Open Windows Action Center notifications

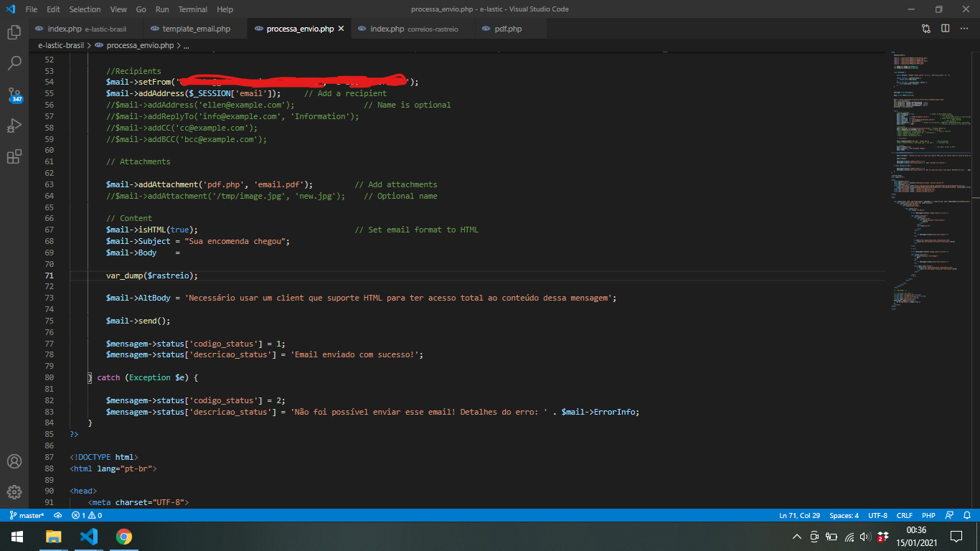[x=956, y=537]
